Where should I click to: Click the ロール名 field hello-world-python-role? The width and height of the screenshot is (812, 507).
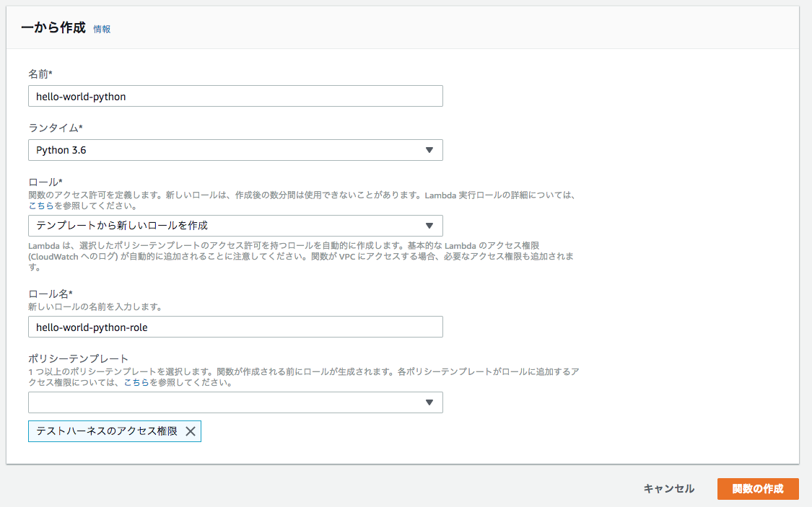(x=235, y=327)
